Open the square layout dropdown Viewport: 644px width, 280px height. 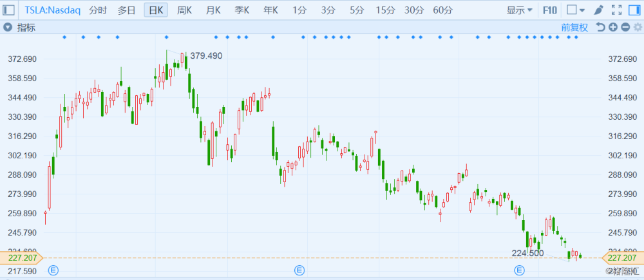click(x=575, y=10)
